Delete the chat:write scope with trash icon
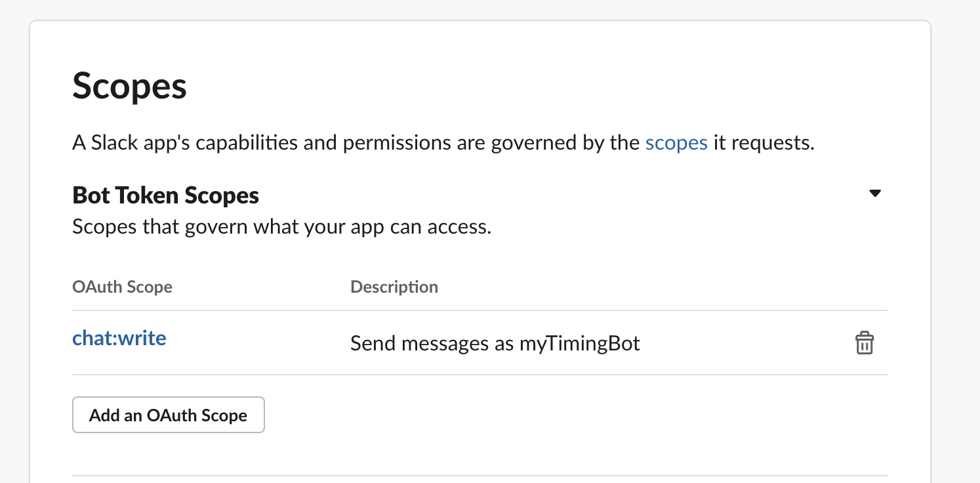This screenshot has height=483, width=980. [864, 343]
